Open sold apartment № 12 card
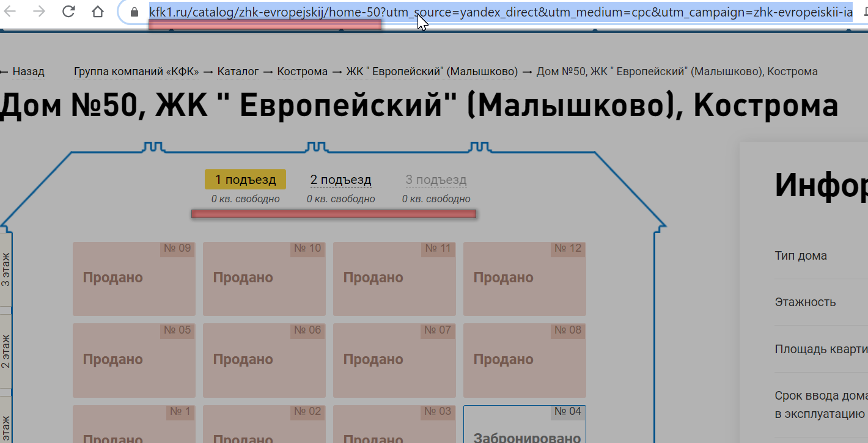 pyautogui.click(x=524, y=279)
